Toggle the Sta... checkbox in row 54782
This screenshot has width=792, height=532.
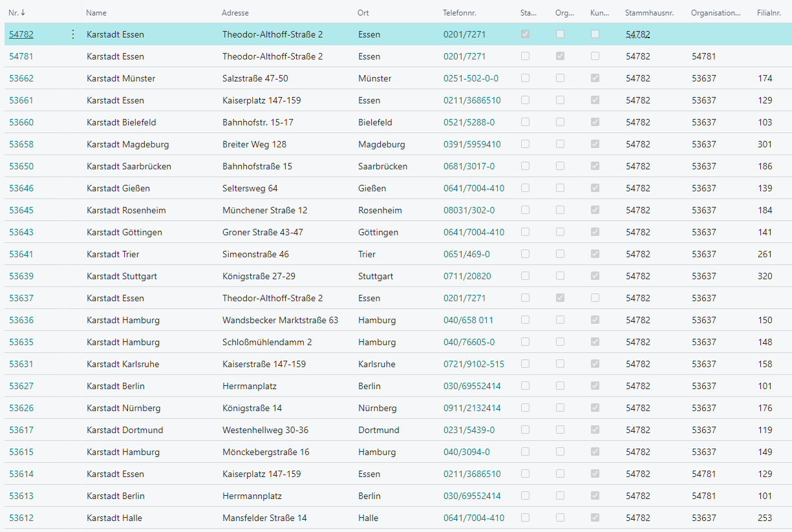[525, 34]
